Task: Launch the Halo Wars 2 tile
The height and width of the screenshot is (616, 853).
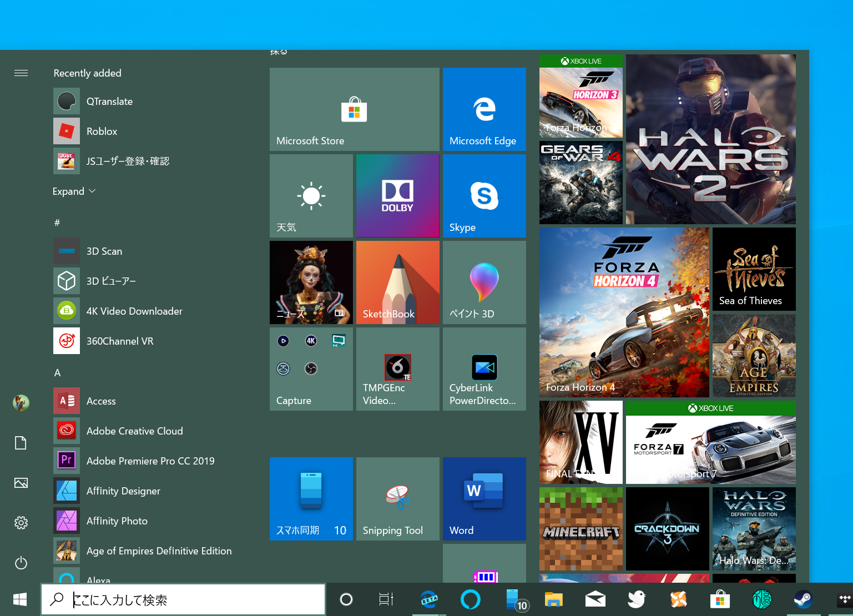Action: (x=711, y=139)
